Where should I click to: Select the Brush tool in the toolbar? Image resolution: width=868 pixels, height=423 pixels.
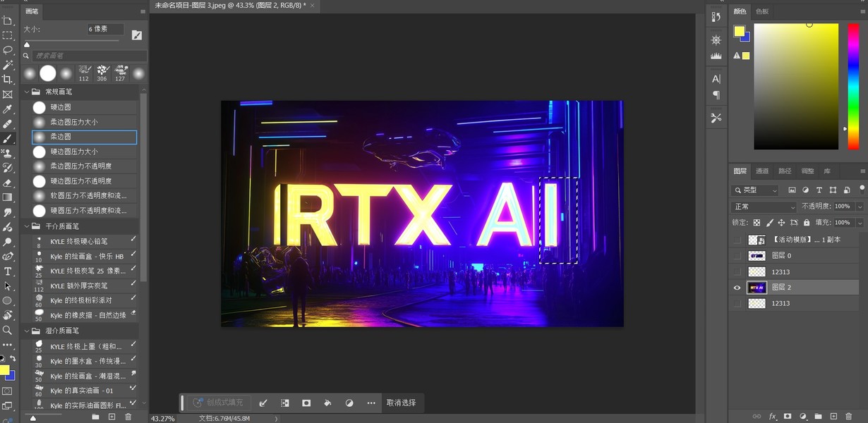pyautogui.click(x=7, y=139)
